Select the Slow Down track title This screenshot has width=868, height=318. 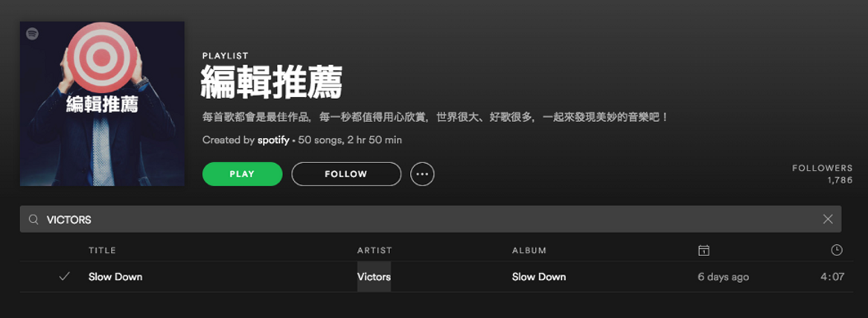115,276
